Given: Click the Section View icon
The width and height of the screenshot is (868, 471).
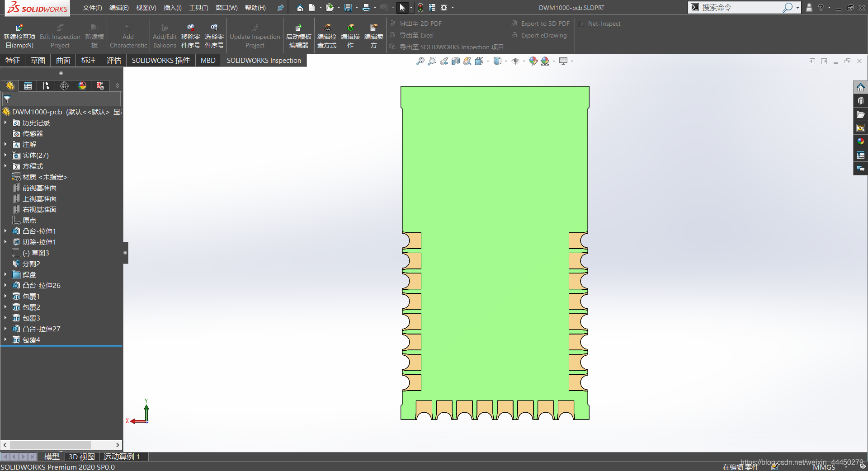Looking at the screenshot, I should tap(456, 61).
